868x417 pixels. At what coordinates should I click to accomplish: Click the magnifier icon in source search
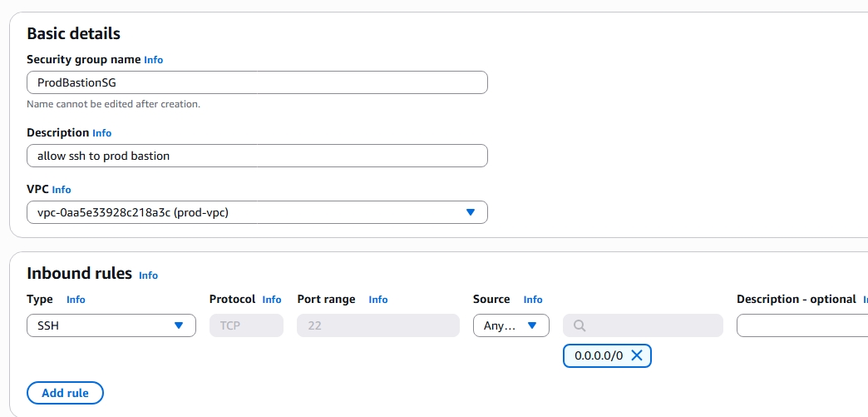pos(579,325)
